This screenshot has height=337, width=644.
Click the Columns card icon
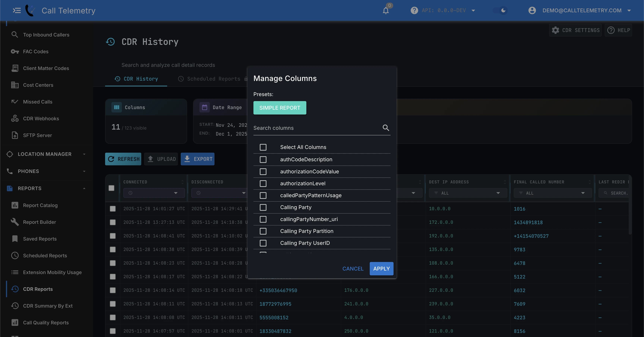116,107
